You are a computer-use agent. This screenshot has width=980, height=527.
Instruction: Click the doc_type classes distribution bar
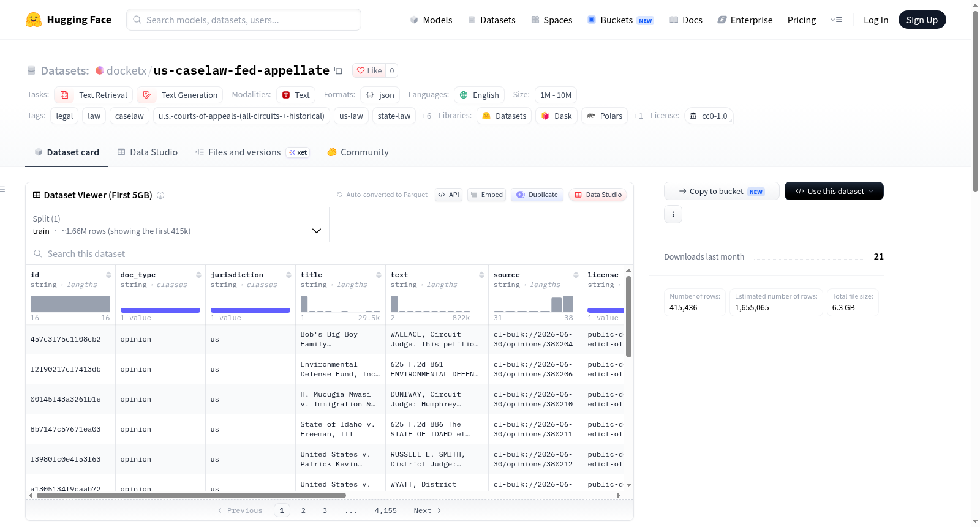coord(160,310)
